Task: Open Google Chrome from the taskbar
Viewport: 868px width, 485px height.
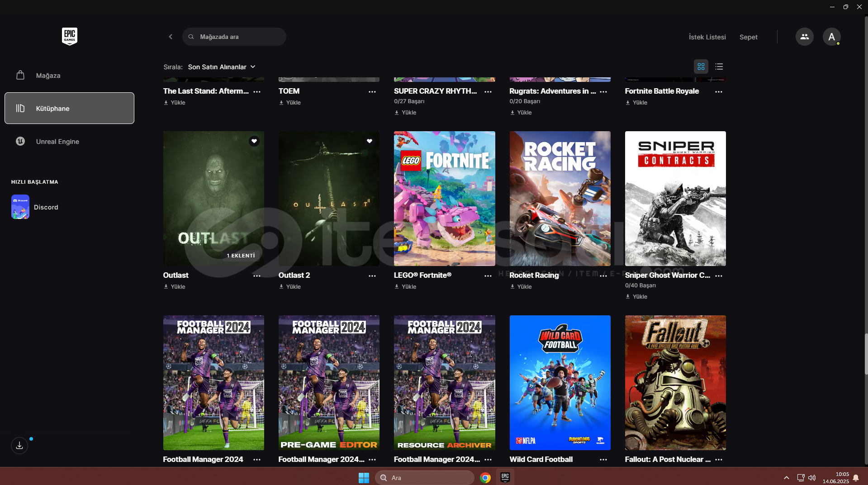Action: click(485, 478)
